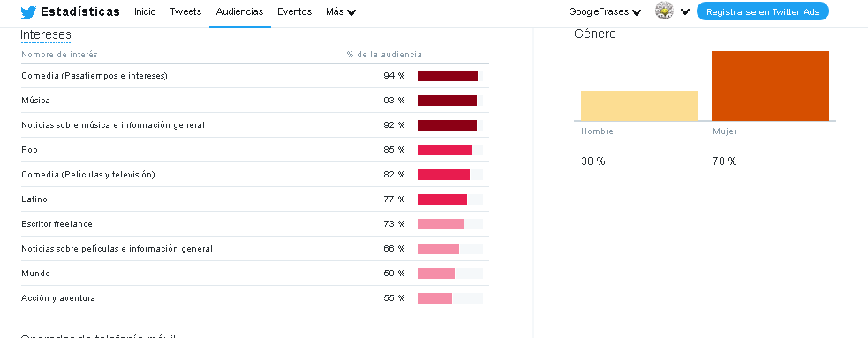
Task: Click the Estadísticas title
Action: 80,11
